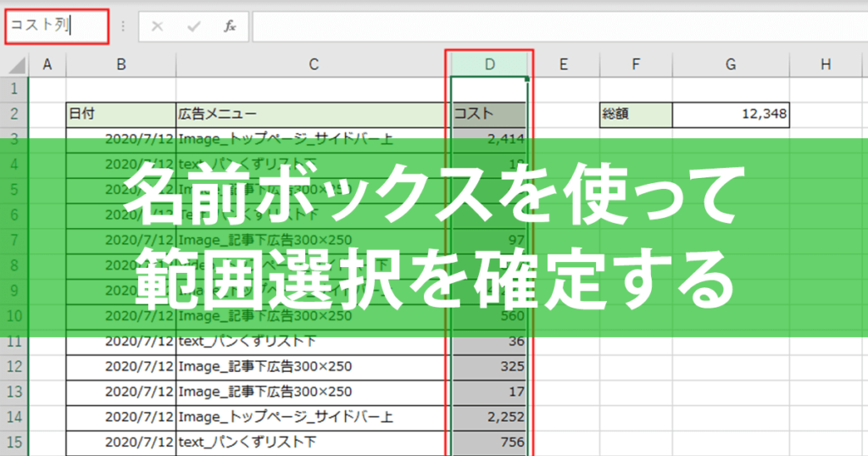Image resolution: width=868 pixels, height=456 pixels.
Task: Select row 2 header
Action: (x=14, y=114)
